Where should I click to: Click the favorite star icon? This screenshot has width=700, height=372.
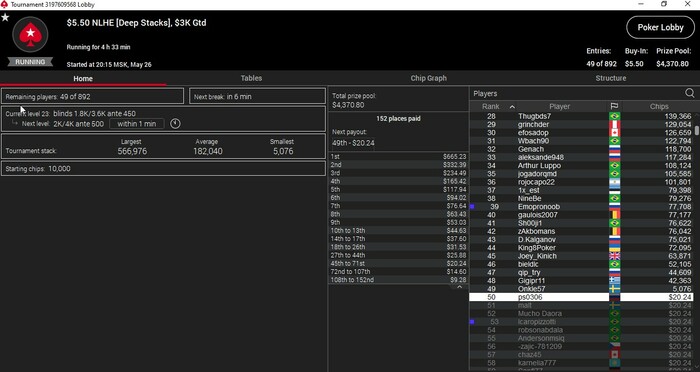click(5, 17)
